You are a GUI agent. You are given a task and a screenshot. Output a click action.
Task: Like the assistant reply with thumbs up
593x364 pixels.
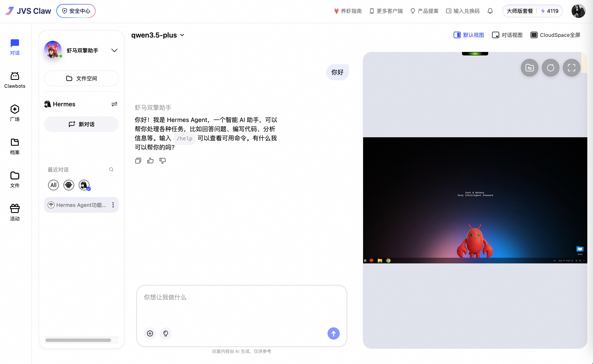150,161
